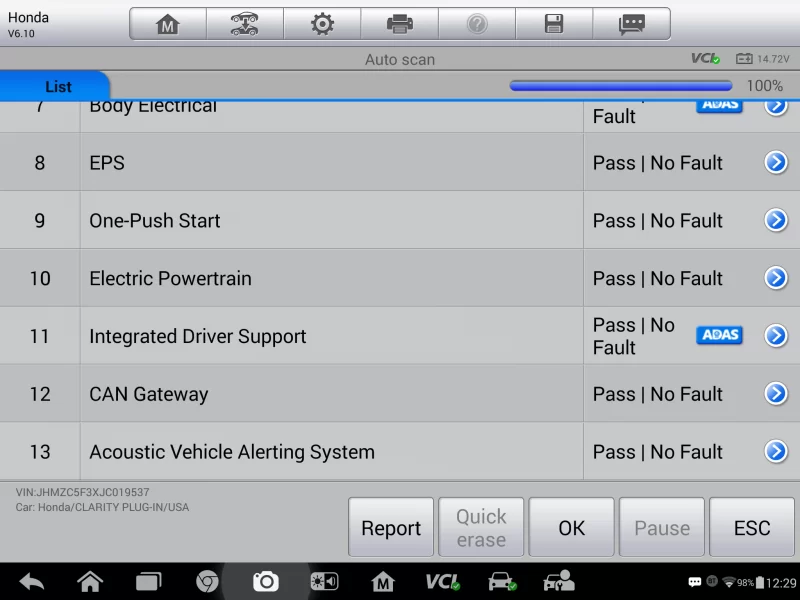Click the vehicle swap icon in toolbar
This screenshot has width=800, height=600.
[x=245, y=24]
